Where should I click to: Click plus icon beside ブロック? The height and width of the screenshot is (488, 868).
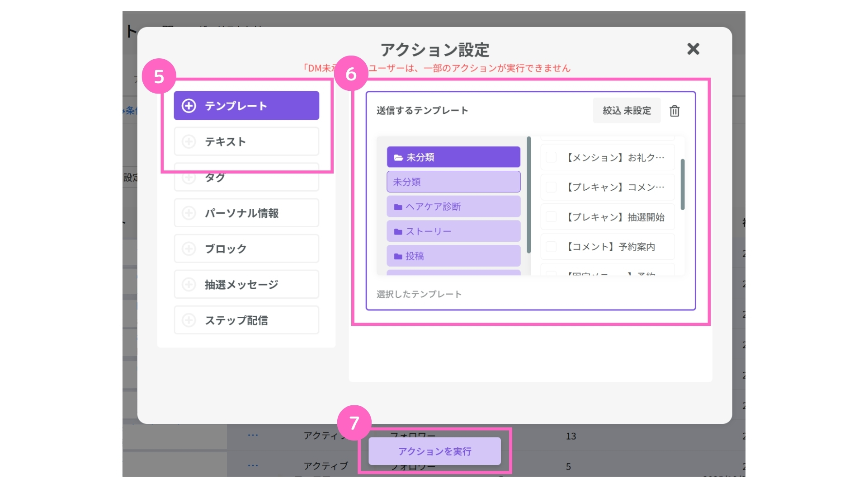point(189,249)
